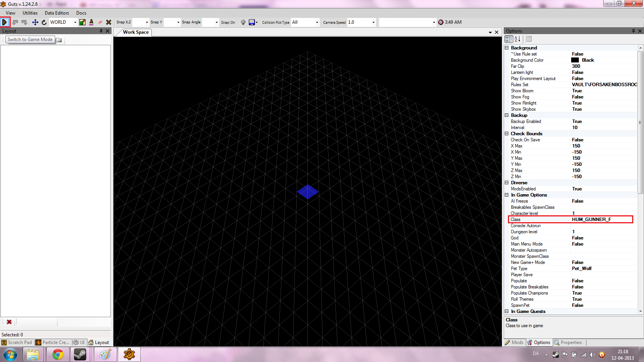Screen dimensions: 644x362
Task: Sort Options properties alphabetically
Action: point(517,39)
